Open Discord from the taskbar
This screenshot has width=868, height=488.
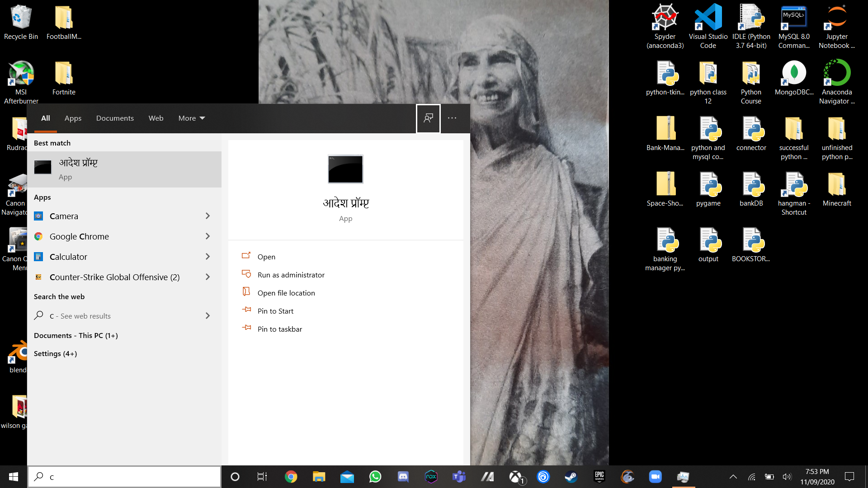[403, 477]
